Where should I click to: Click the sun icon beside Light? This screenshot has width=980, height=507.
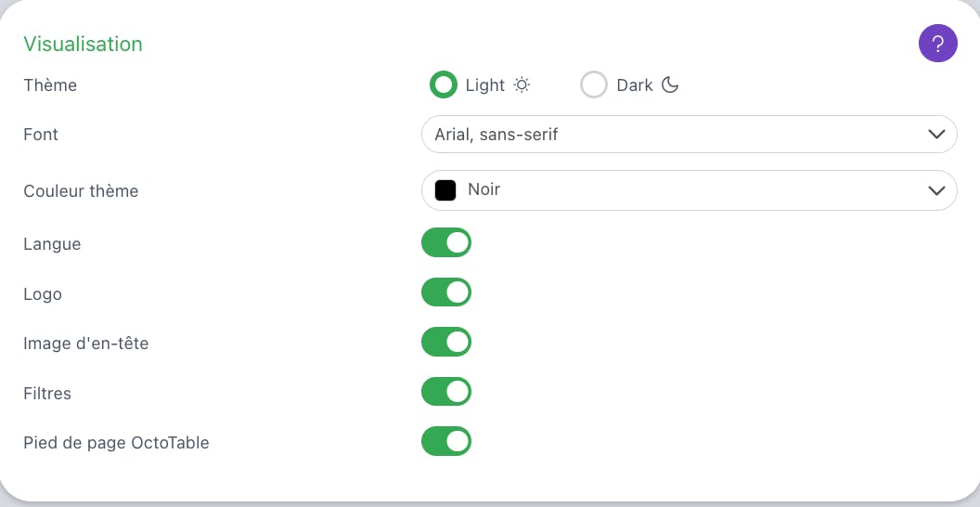(x=522, y=85)
